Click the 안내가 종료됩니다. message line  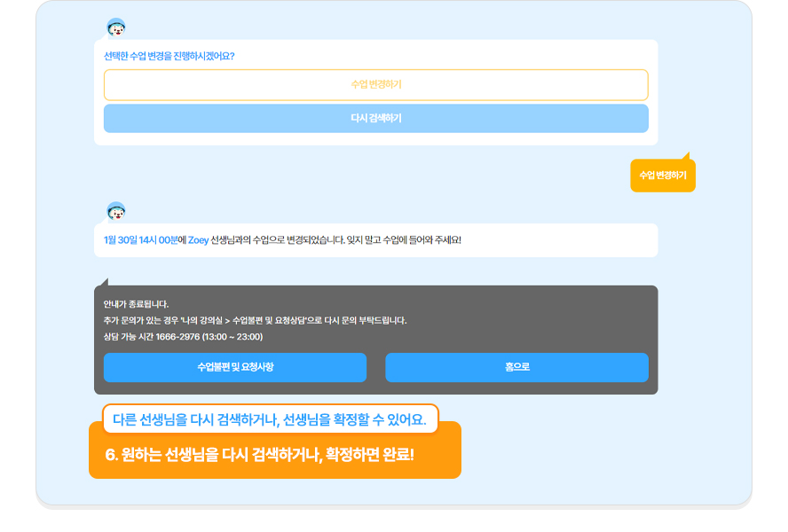pos(136,304)
